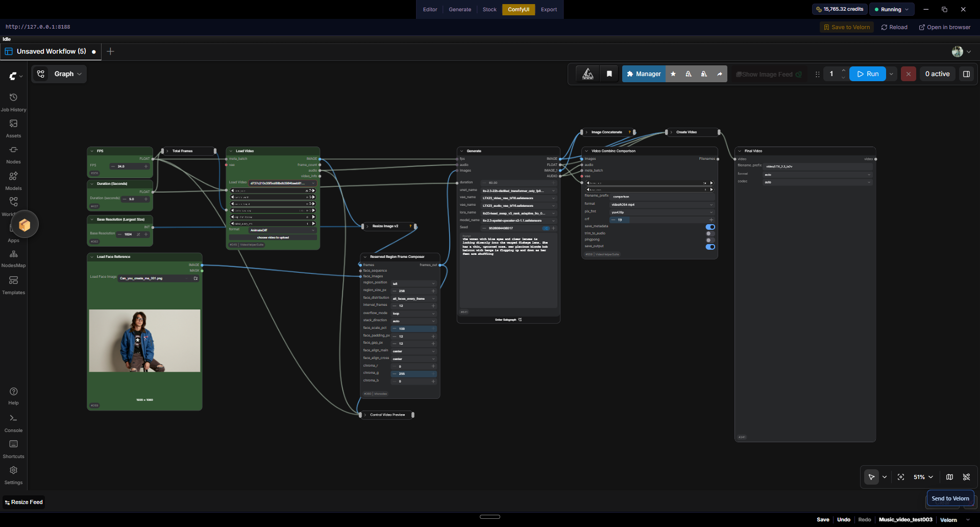Select the ComfyUI tab

519,9
